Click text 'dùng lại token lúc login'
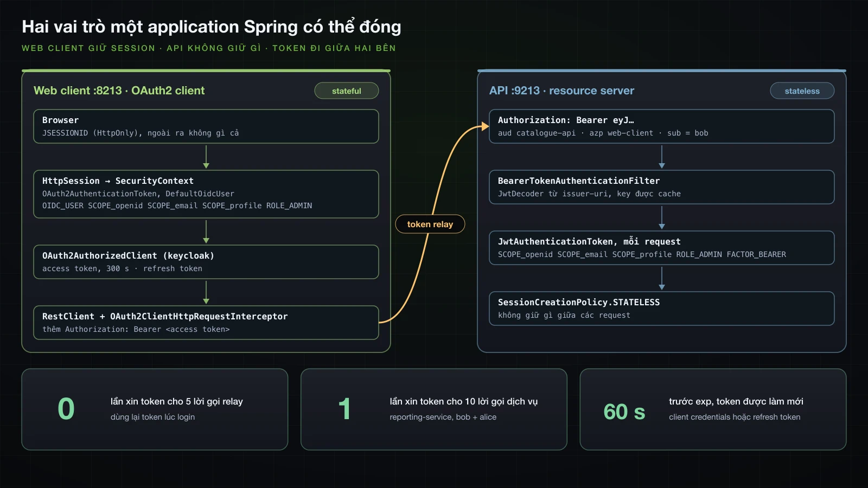 152,417
